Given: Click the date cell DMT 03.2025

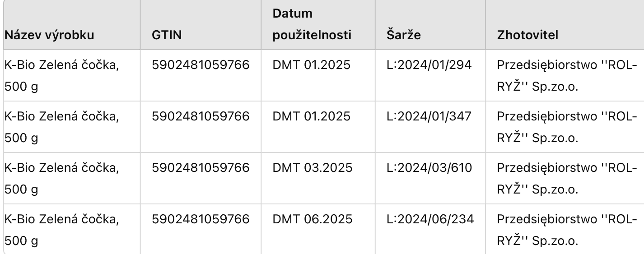Looking at the screenshot, I should (311, 168).
